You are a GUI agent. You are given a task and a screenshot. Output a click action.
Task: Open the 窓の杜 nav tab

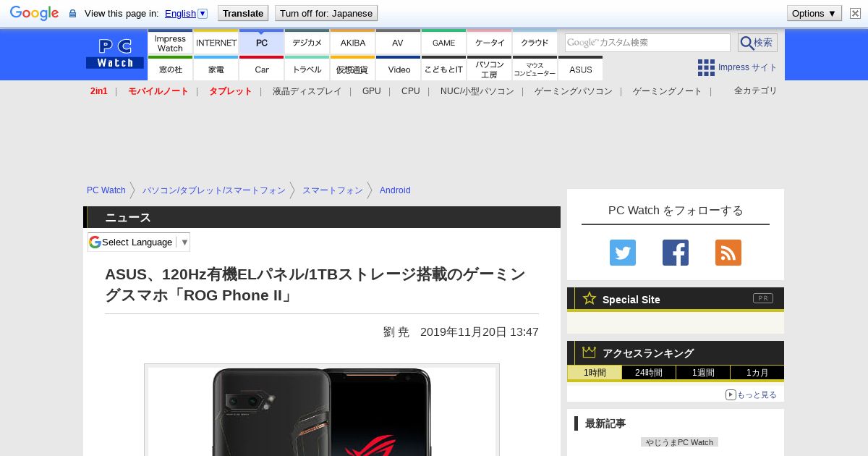170,69
